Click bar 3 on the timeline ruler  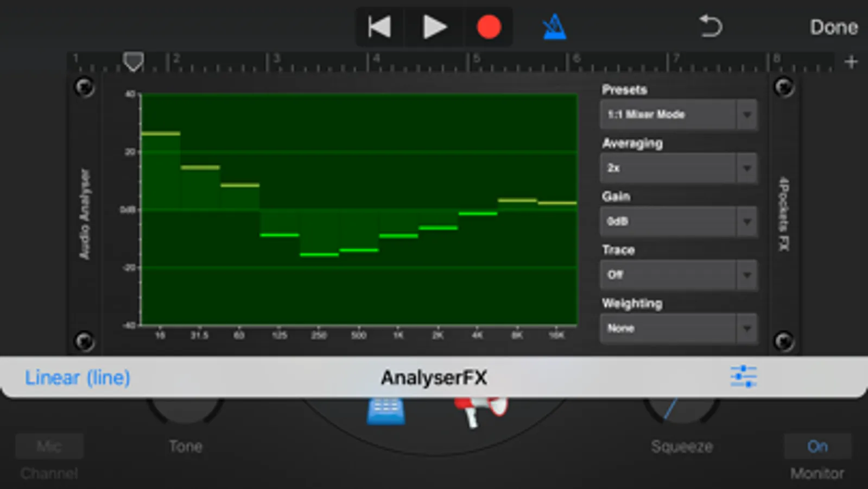(276, 58)
